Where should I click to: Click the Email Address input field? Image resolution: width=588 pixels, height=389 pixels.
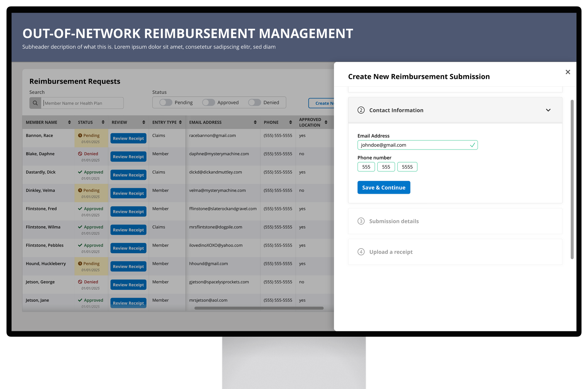(x=417, y=145)
